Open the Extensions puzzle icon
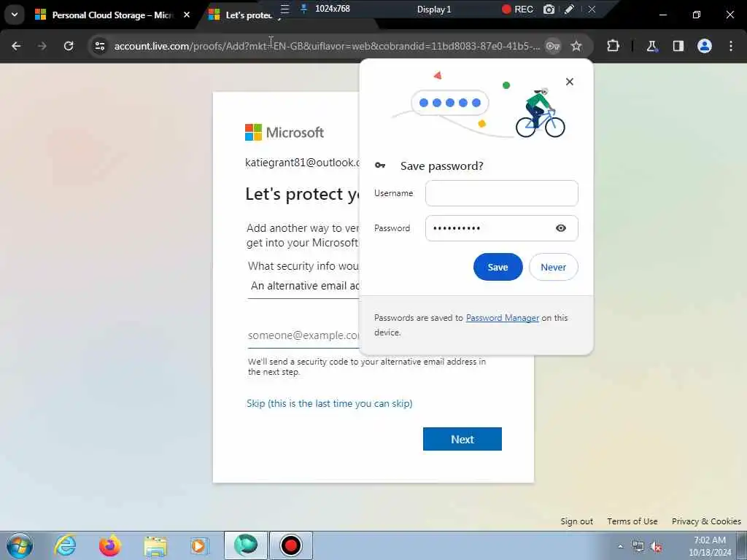 (613, 46)
